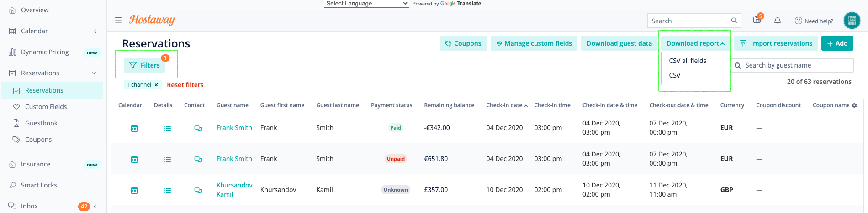The height and width of the screenshot is (213, 868).
Task: Click the search magnifier icon in top bar
Action: (734, 21)
